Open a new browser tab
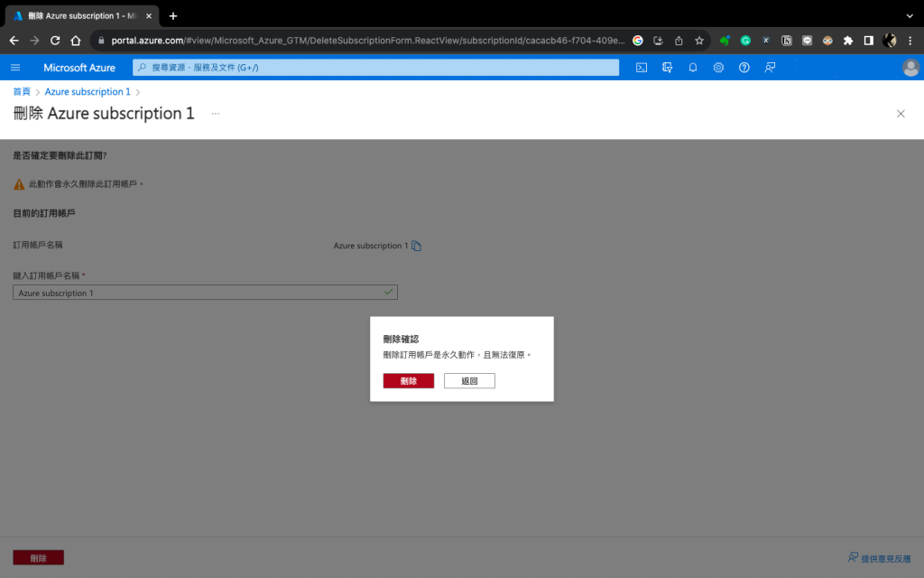The width and height of the screenshot is (924, 578). (173, 16)
